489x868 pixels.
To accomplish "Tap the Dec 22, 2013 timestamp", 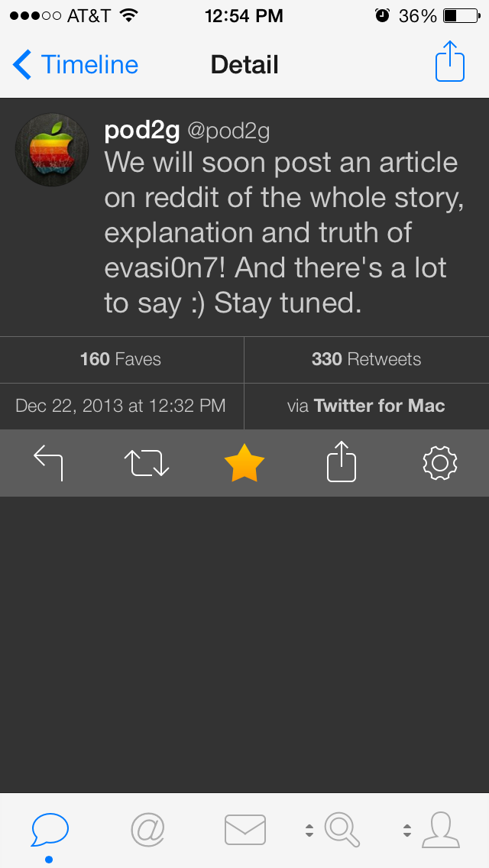I will tap(121, 406).
